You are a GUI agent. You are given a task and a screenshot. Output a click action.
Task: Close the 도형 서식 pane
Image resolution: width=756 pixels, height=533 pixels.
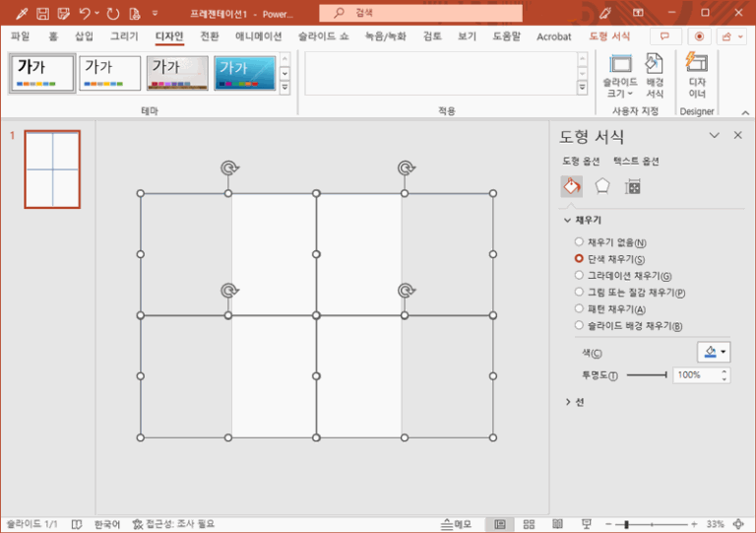tap(737, 136)
